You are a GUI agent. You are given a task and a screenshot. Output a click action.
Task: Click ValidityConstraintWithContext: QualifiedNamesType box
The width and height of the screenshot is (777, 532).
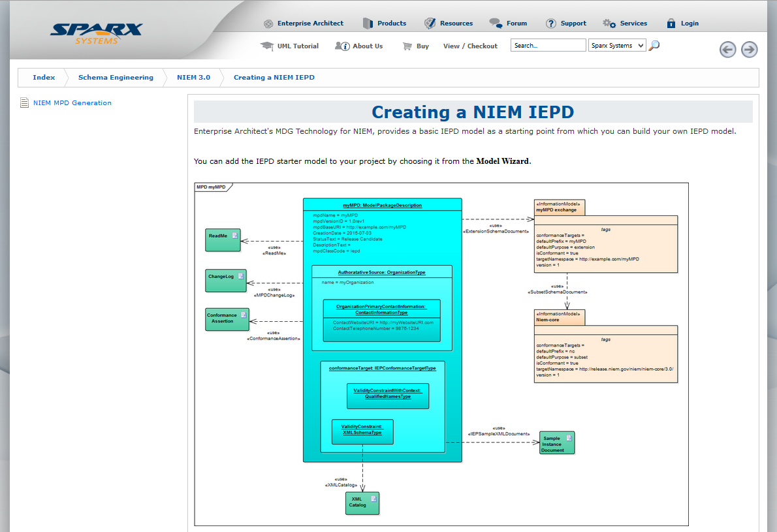[387, 396]
